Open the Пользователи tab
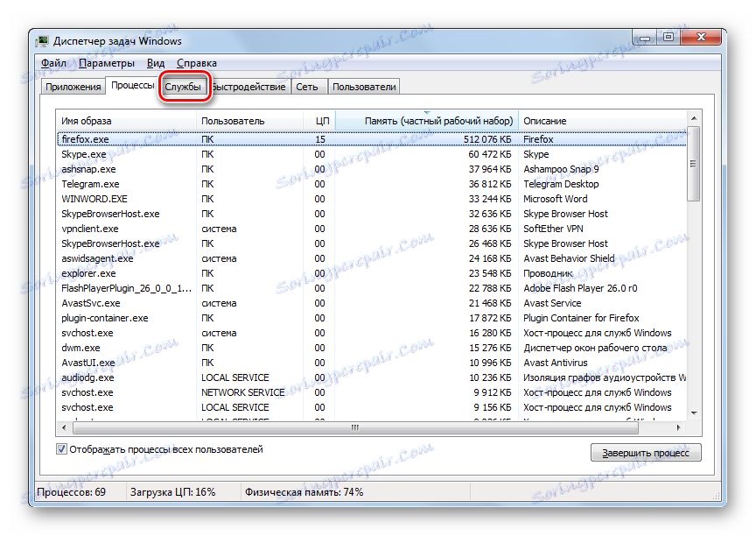Screen dimensions: 756x536 tap(364, 87)
